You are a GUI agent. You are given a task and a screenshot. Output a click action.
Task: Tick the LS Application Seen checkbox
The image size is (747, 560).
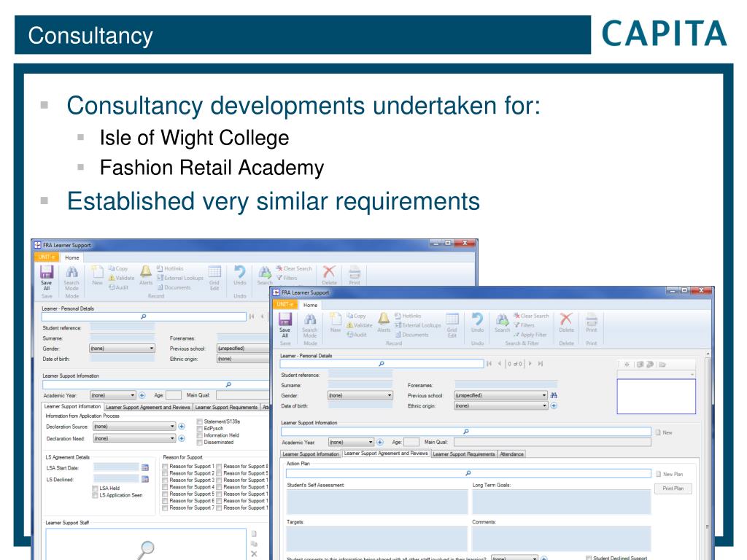(x=96, y=495)
